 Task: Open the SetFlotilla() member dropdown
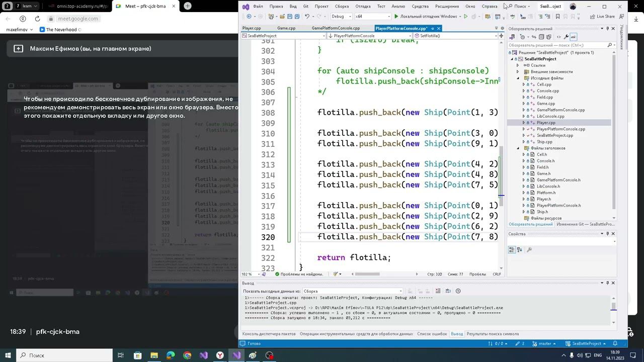point(455,36)
